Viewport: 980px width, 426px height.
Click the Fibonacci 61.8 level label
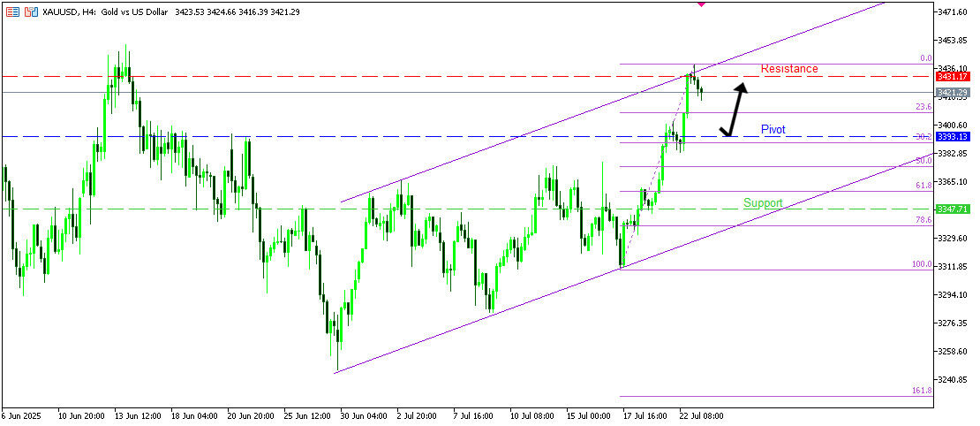tap(923, 186)
